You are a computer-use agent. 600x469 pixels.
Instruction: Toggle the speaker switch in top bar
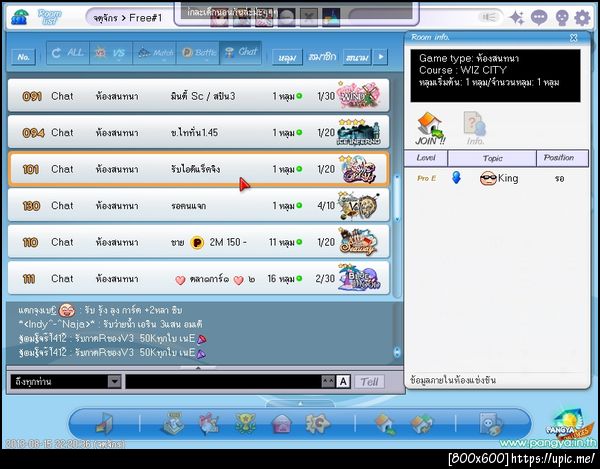coord(489,17)
